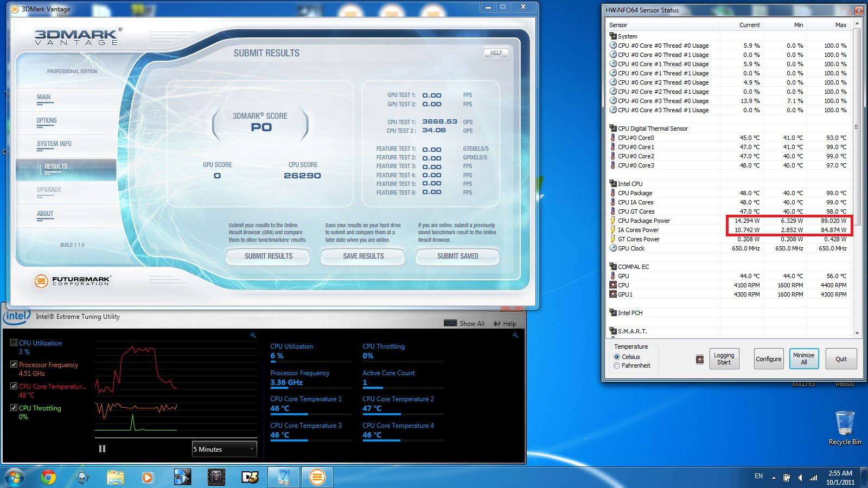The width and height of the screenshot is (868, 488).
Task: Click the Current column header in HWiNFO64
Action: tap(742, 25)
